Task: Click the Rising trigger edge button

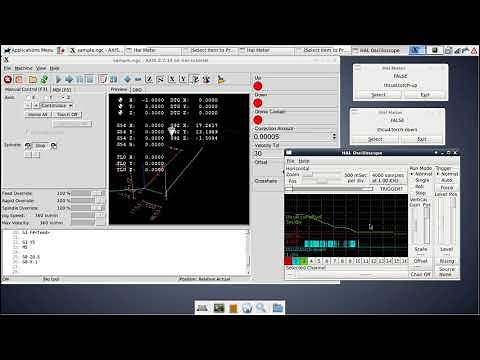Action: [x=447, y=261]
